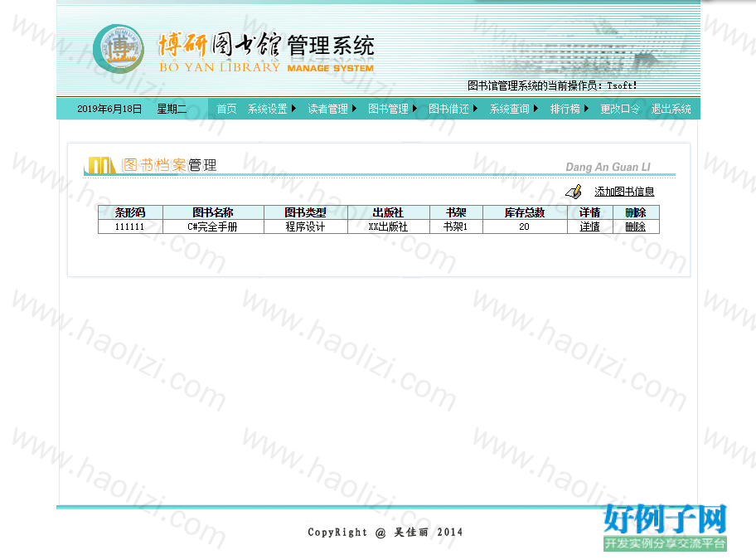Click the 删除 column header
The image size is (756, 560).
(636, 212)
